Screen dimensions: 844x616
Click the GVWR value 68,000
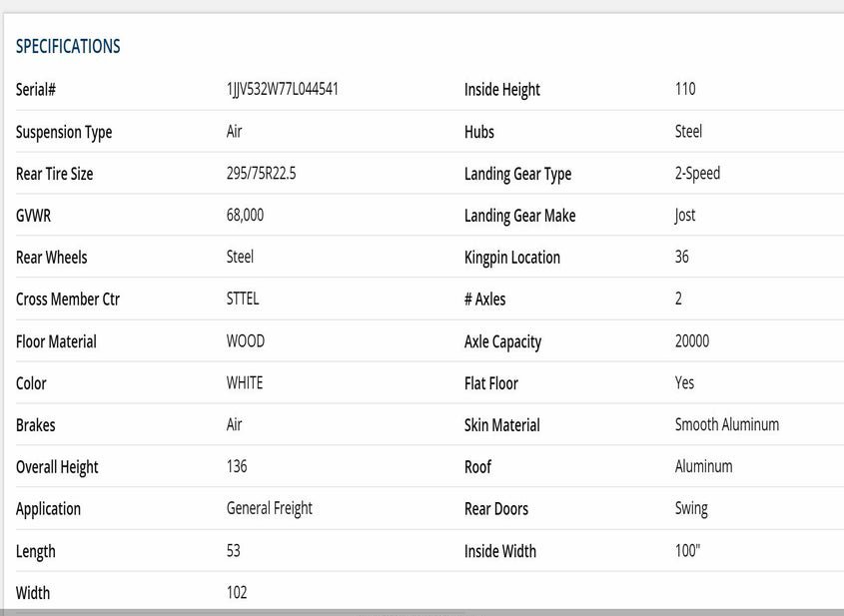pyautogui.click(x=245, y=216)
